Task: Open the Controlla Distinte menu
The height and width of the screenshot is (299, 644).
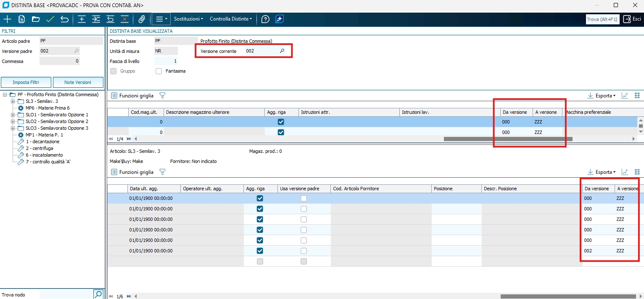Action: click(231, 19)
